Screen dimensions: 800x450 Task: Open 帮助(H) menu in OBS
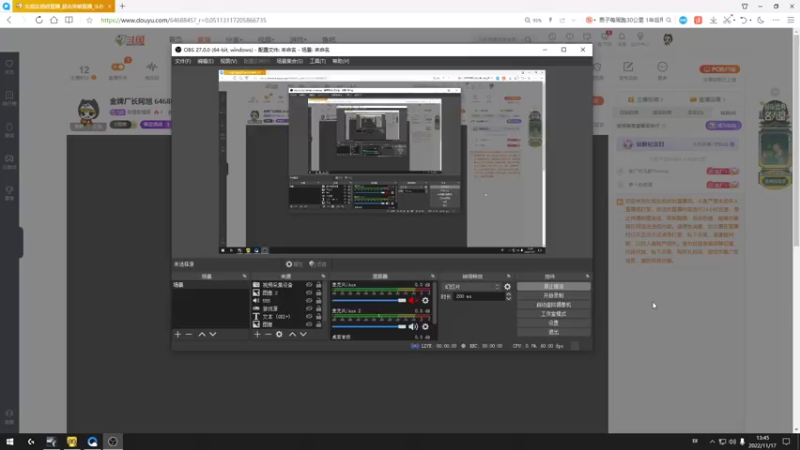[340, 61]
